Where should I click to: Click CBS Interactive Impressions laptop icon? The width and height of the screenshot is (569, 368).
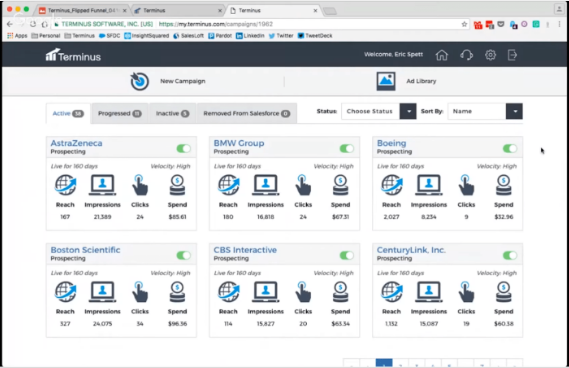coord(266,291)
